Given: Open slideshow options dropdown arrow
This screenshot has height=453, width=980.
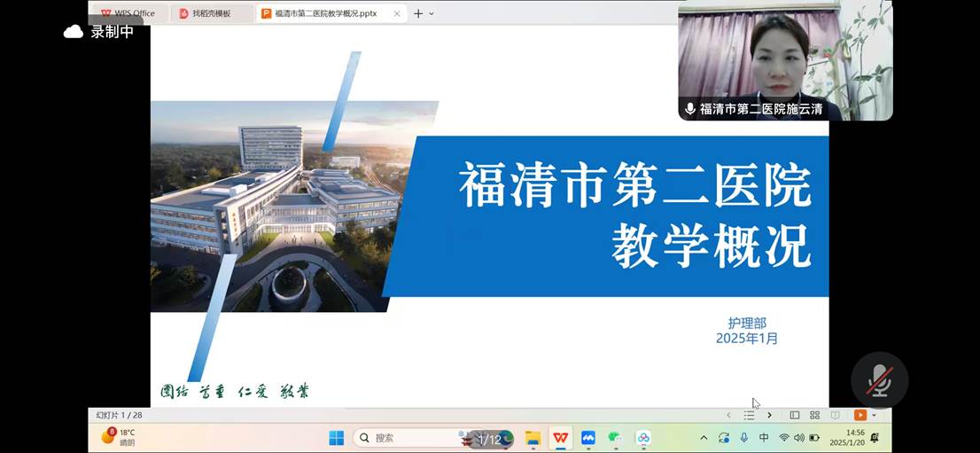Looking at the screenshot, I should [x=874, y=415].
